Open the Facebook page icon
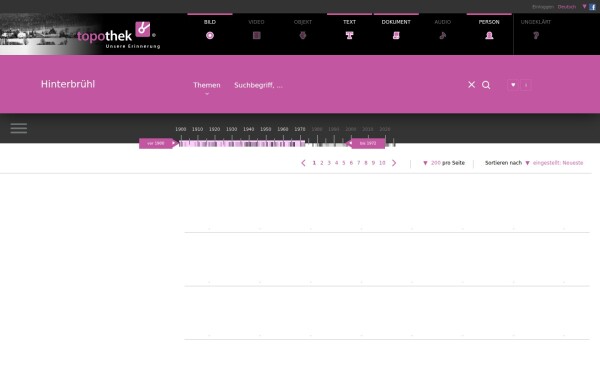 (592, 7)
